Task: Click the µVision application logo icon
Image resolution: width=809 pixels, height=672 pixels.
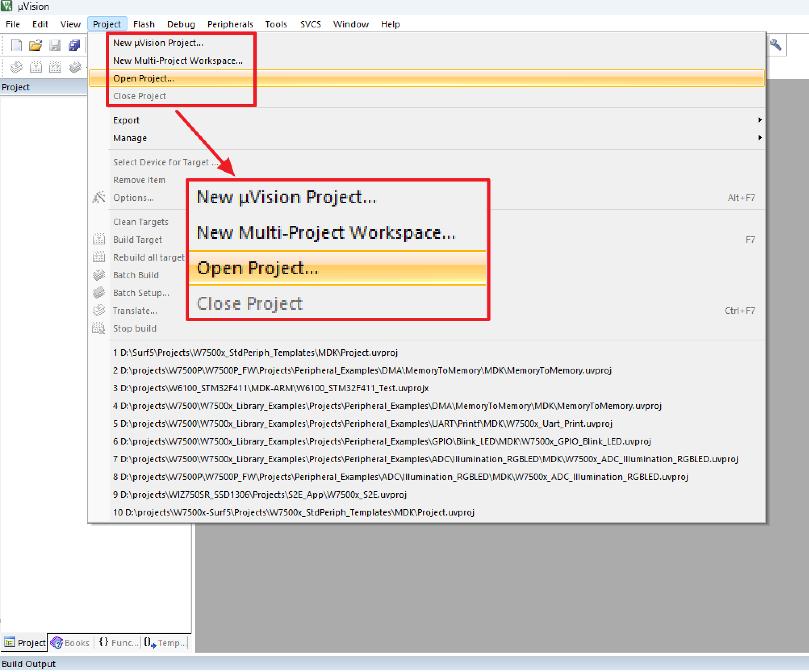Action: point(6,6)
